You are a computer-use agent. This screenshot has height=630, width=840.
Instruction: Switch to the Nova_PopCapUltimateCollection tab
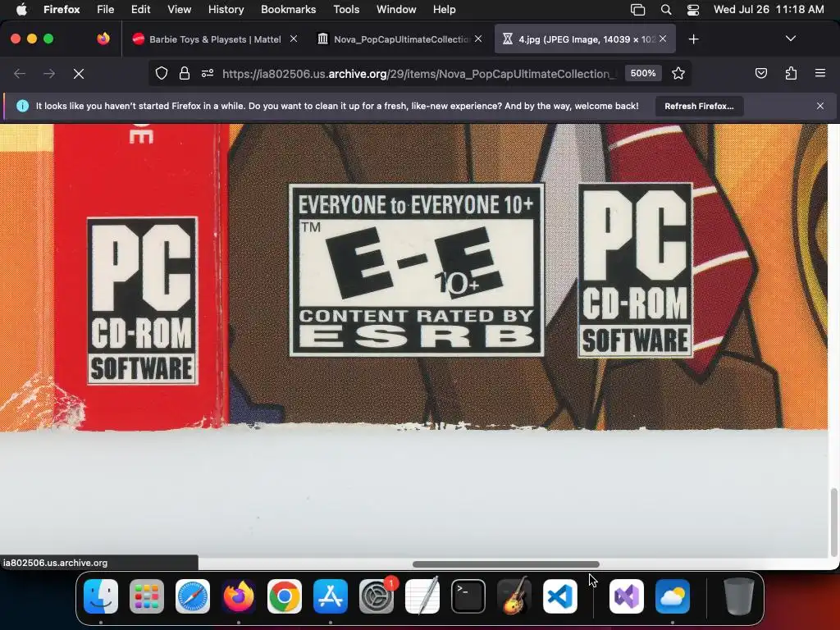point(399,39)
